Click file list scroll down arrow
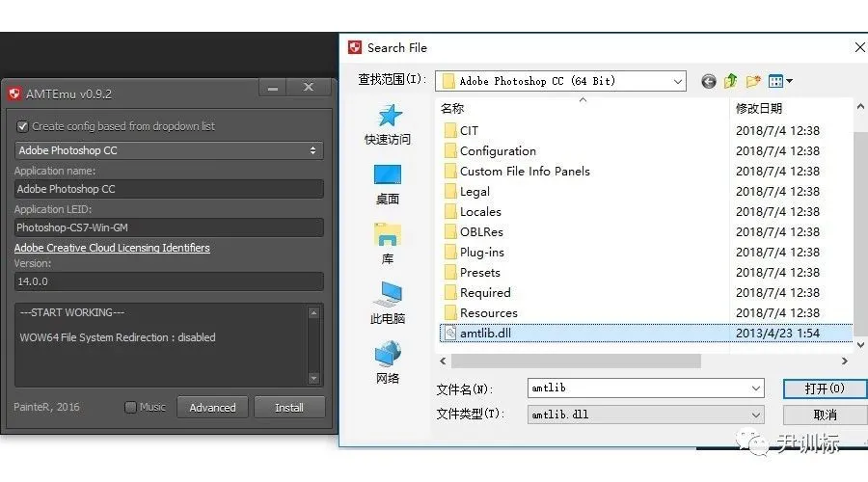Screen dimensions: 868x482 pos(861,345)
